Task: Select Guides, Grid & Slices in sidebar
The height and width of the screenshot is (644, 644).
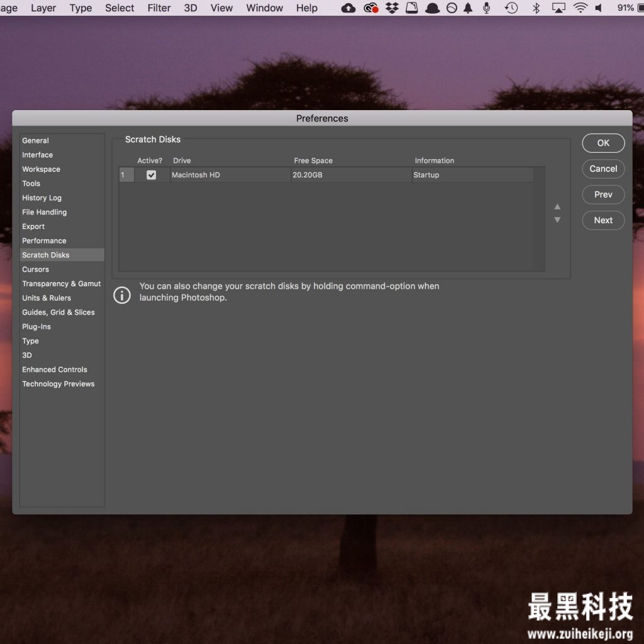Action: (62, 313)
